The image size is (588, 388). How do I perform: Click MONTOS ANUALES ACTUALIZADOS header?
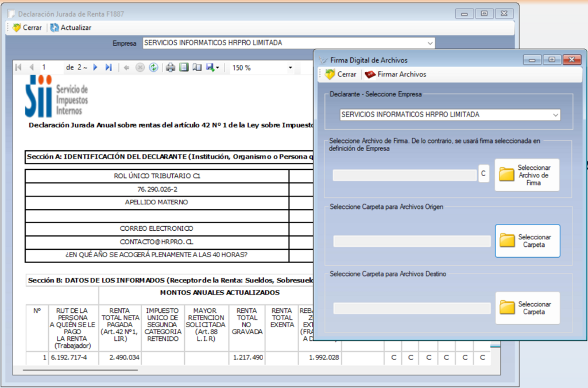220,293
